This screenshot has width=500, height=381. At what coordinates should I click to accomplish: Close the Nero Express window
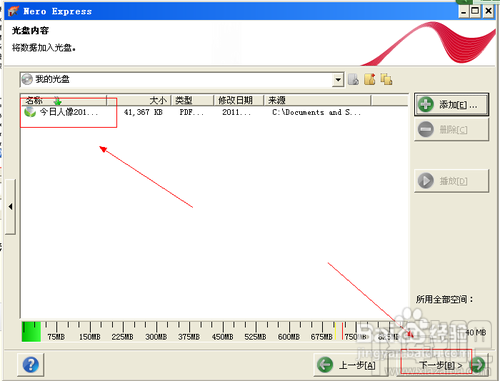[488, 11]
